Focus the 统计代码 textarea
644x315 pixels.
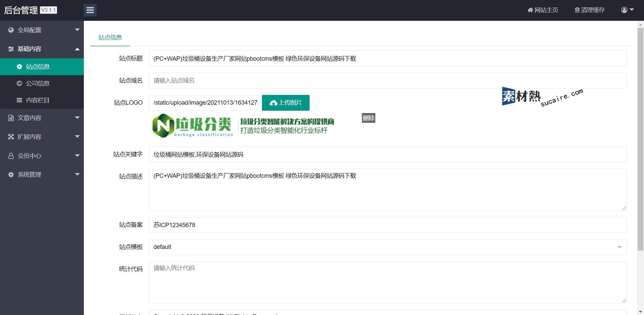click(387, 282)
